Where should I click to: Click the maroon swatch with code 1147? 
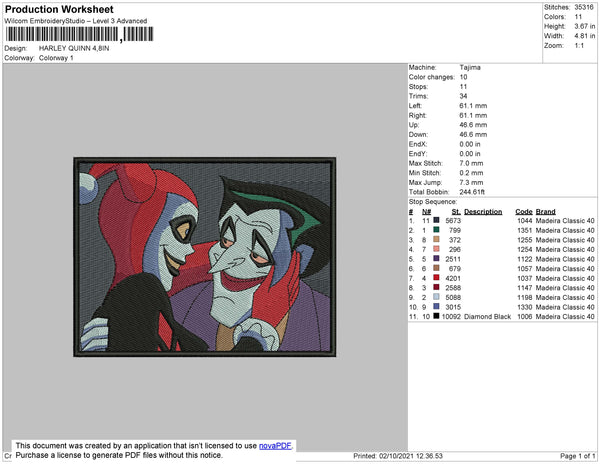(438, 288)
